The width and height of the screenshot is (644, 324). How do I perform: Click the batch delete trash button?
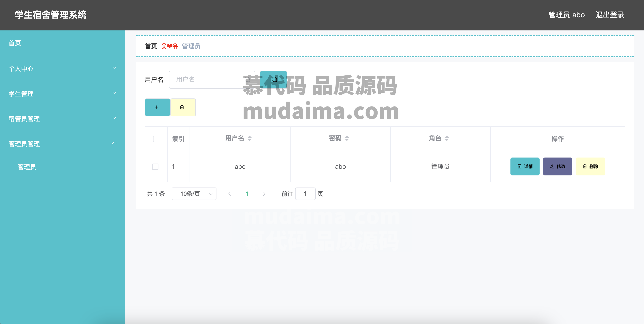pyautogui.click(x=183, y=107)
